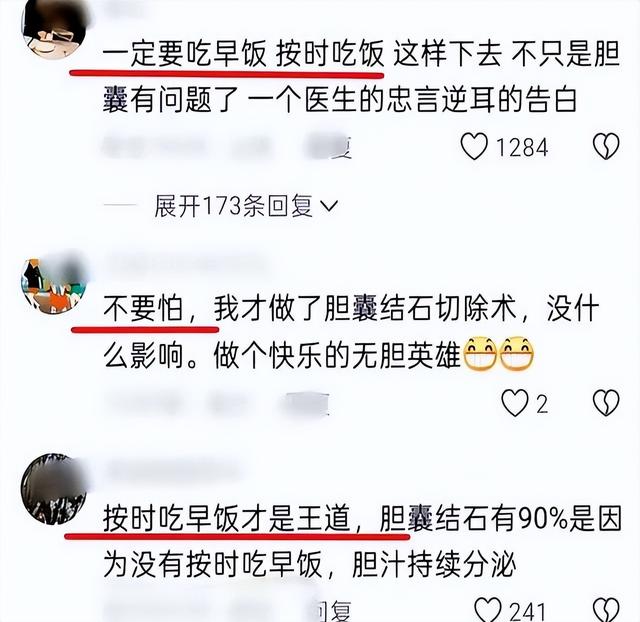Dislike the first comment with broken heart
The image size is (640, 622).
click(606, 146)
